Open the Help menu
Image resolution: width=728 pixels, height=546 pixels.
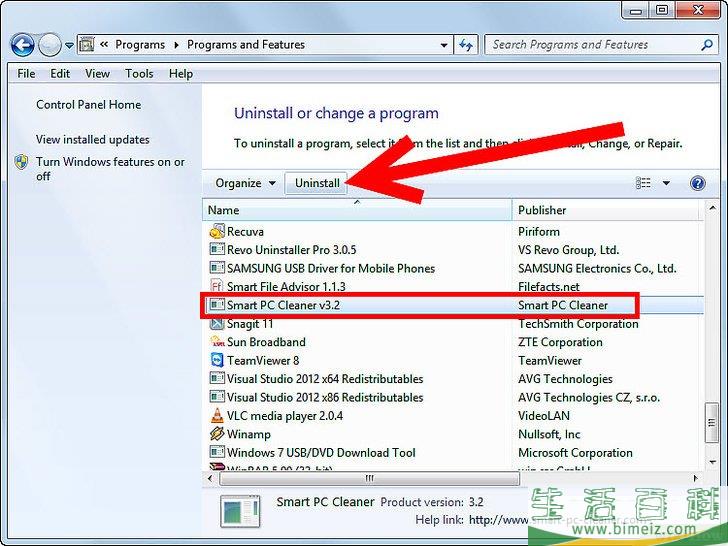click(181, 74)
